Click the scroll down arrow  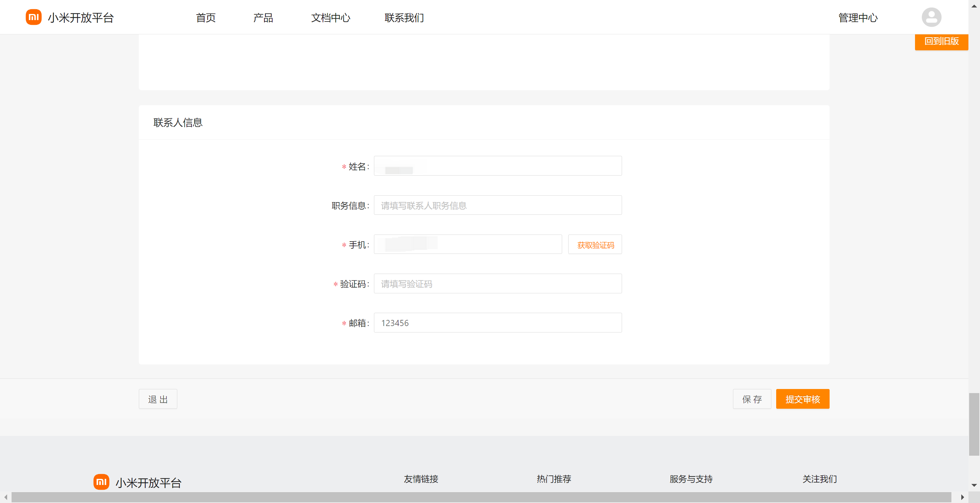pos(974,486)
